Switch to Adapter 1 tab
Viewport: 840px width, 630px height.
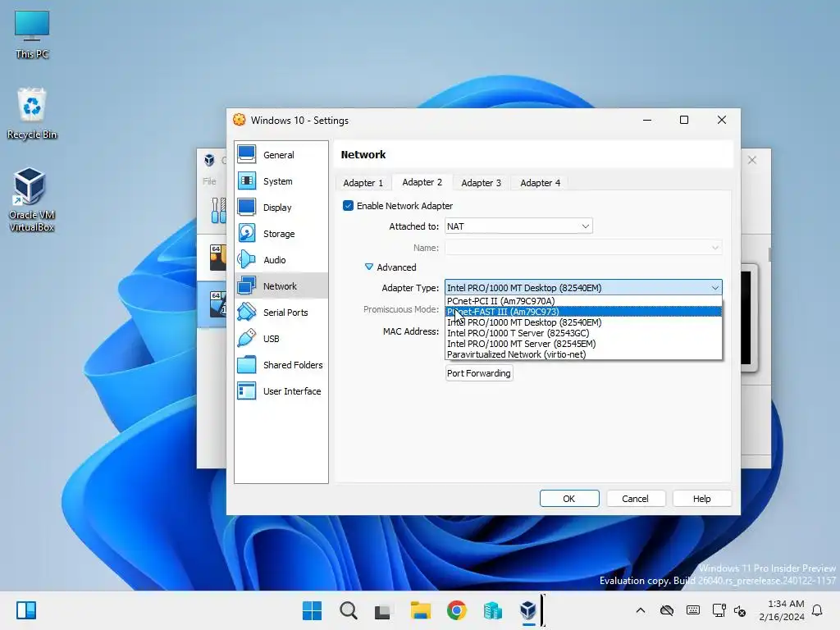tap(363, 183)
